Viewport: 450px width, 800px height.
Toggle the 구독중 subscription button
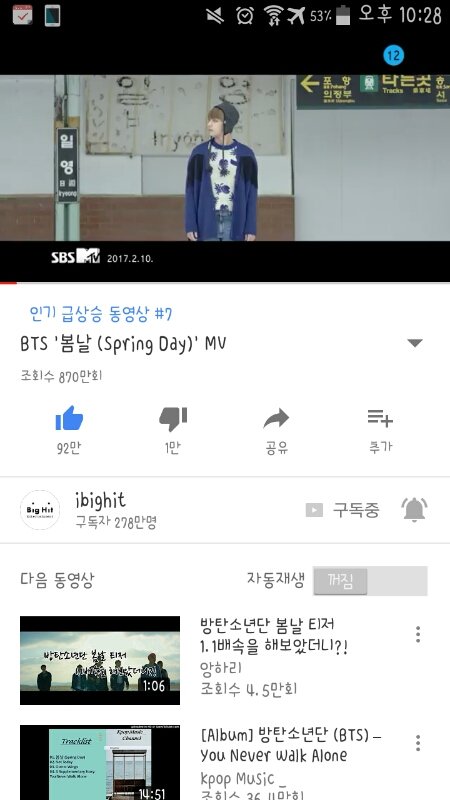point(342,510)
